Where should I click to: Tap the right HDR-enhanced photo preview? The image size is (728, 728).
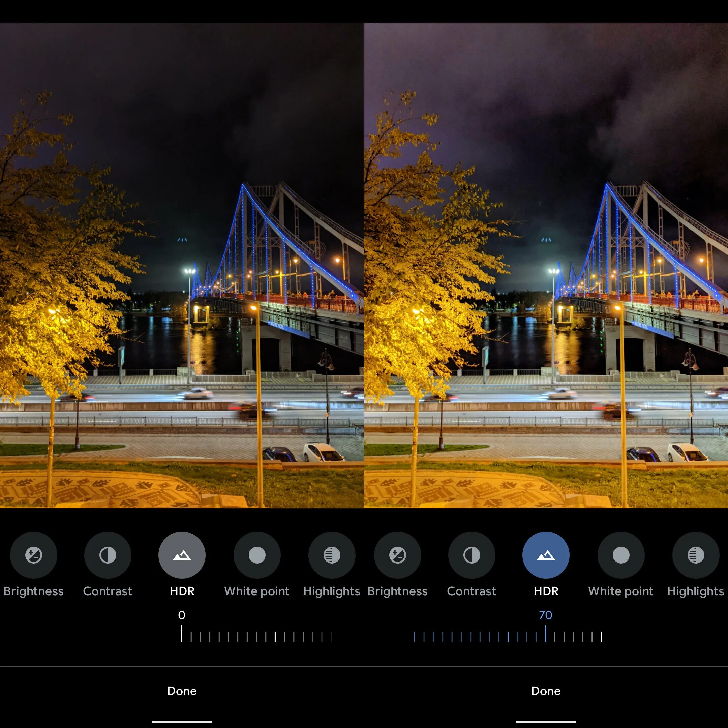coord(546,265)
